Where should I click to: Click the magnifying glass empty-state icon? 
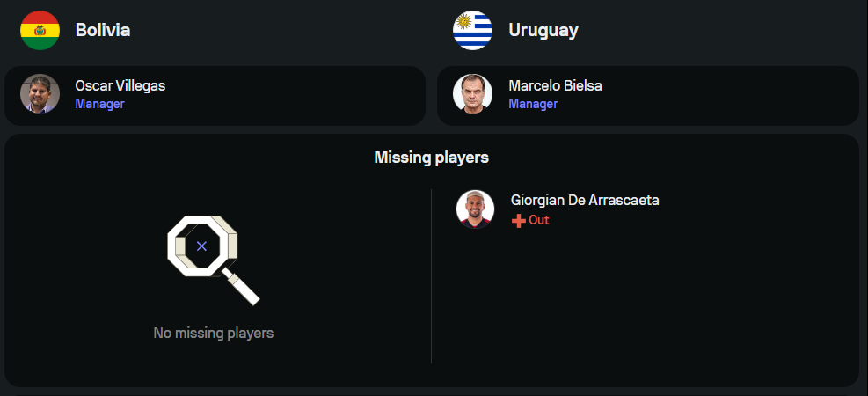(213, 257)
